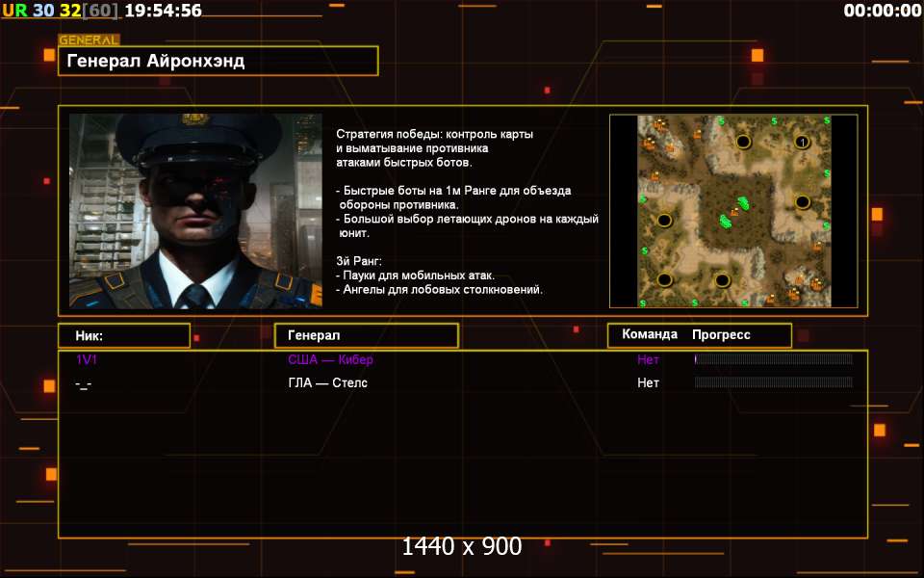Click the Команда column label

[x=650, y=334]
